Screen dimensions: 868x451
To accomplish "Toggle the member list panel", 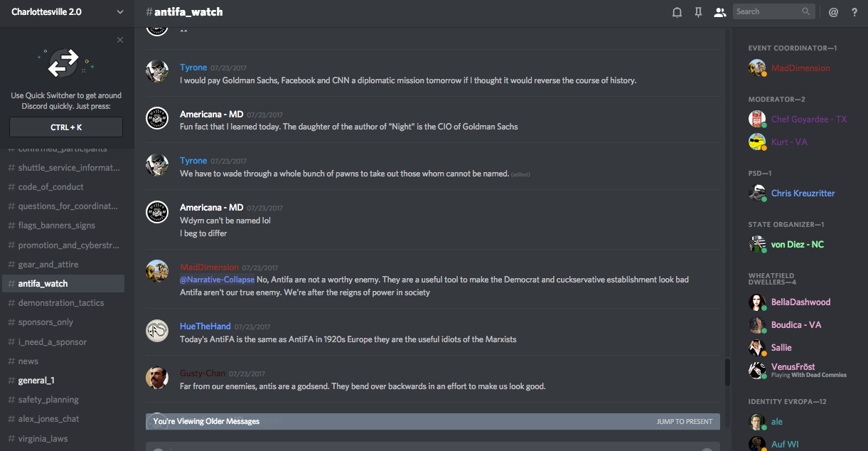I will click(720, 12).
